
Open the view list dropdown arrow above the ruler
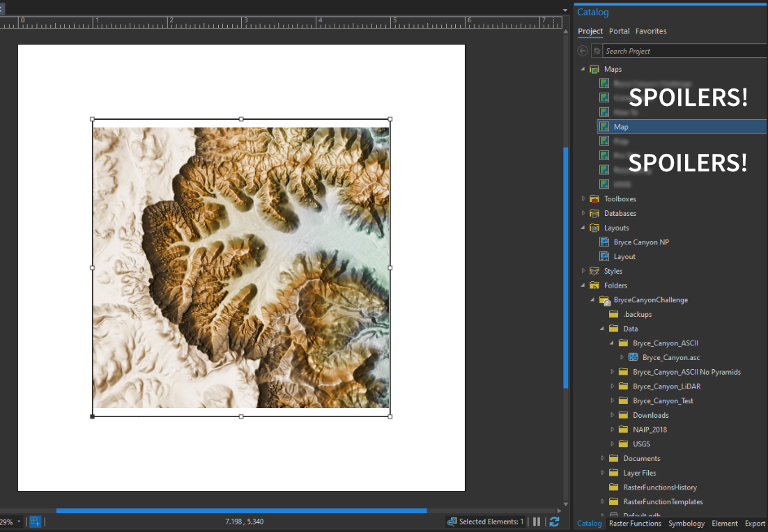[565, 10]
